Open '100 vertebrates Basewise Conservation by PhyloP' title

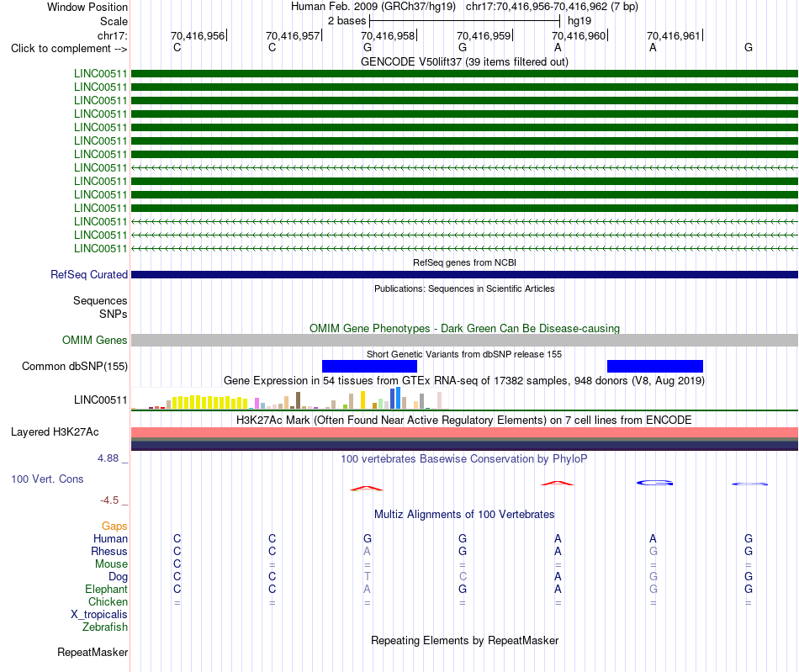[x=464, y=458]
